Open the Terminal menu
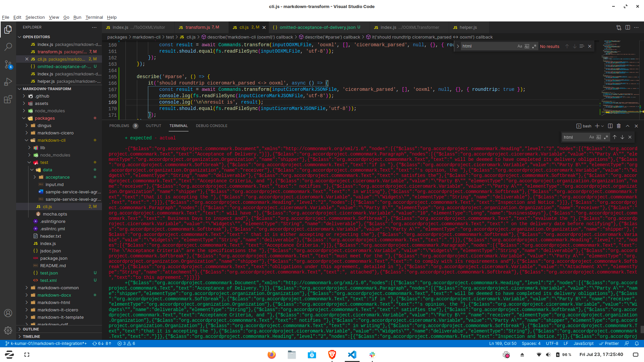Screen dimensions: 644x362 tap(94, 17)
